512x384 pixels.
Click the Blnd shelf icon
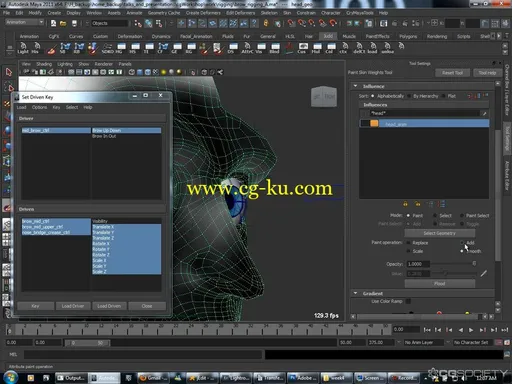point(275,48)
